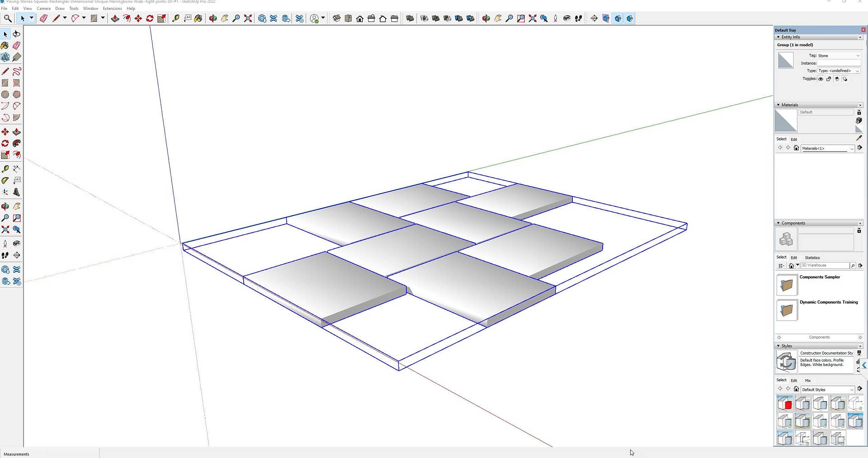Select the Eraser tool in top toolbar
The height and width of the screenshot is (458, 868).
pyautogui.click(x=43, y=19)
